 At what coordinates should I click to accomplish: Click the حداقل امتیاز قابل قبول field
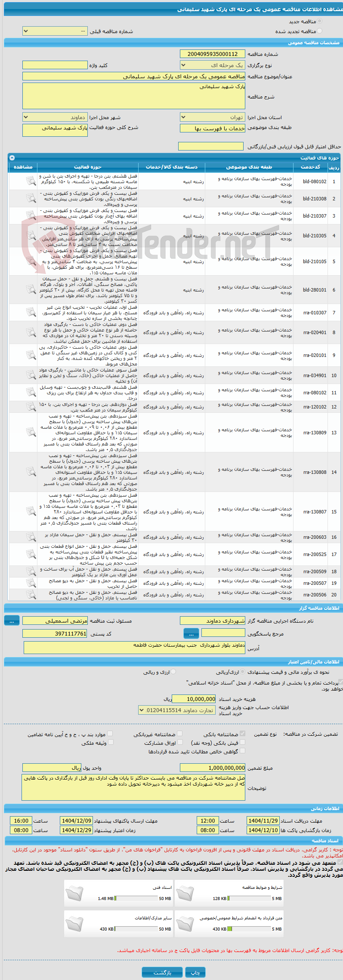pyautogui.click(x=211, y=146)
